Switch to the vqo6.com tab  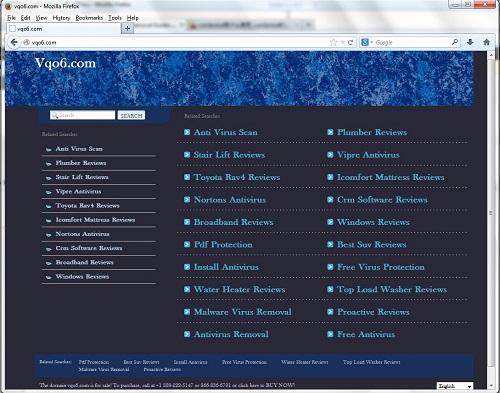tap(63, 29)
